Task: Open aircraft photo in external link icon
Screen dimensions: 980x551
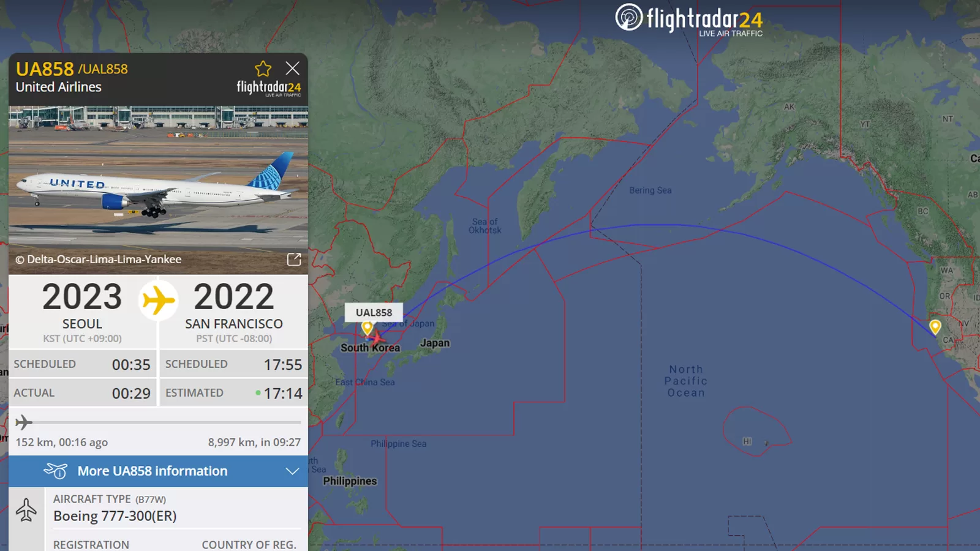Action: point(294,260)
